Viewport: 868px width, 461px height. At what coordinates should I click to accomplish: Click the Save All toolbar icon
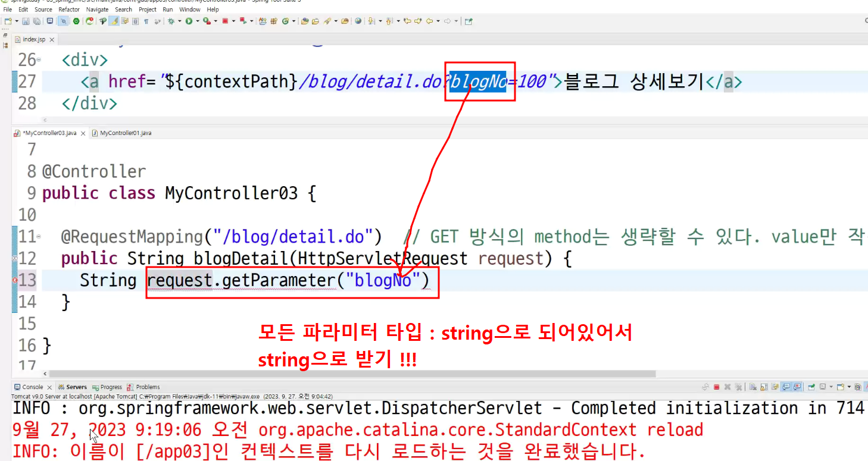pos(37,21)
